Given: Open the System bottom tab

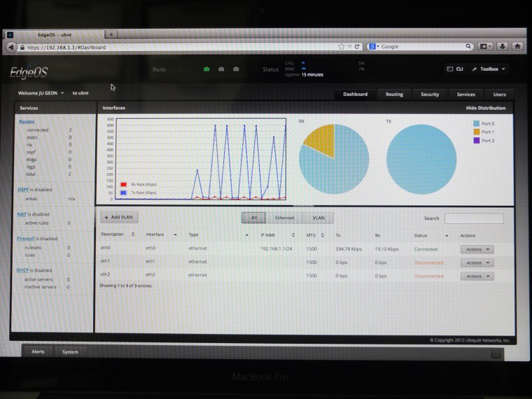Looking at the screenshot, I should click(70, 352).
